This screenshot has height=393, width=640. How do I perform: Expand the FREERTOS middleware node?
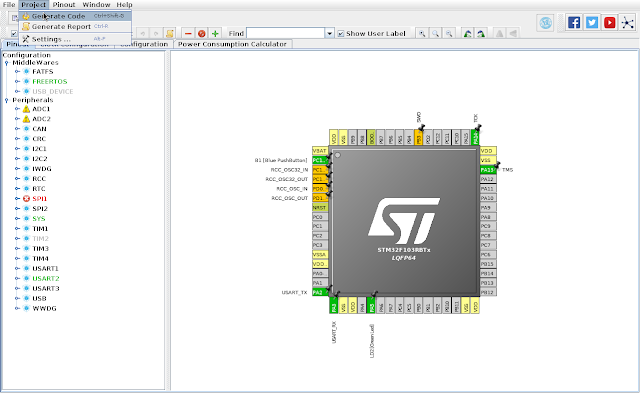(17, 81)
